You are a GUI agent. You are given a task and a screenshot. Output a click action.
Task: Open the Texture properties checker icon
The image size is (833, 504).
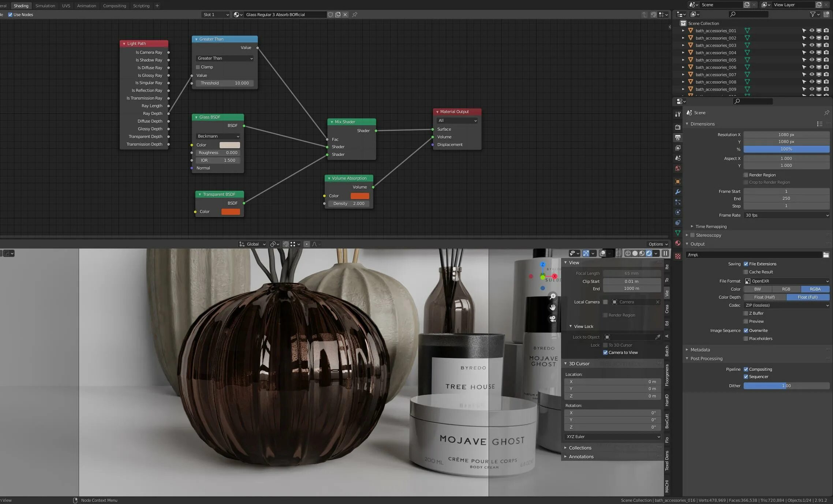(x=677, y=256)
